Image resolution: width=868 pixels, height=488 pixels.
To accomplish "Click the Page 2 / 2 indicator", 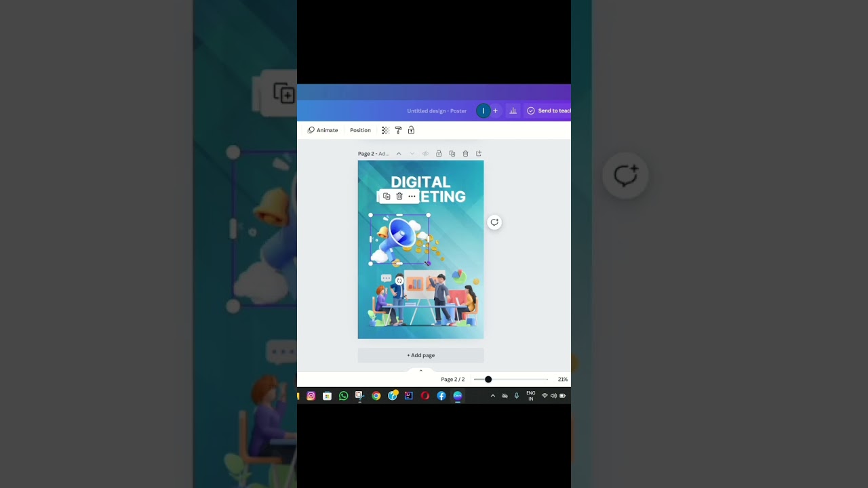I will pos(453,380).
